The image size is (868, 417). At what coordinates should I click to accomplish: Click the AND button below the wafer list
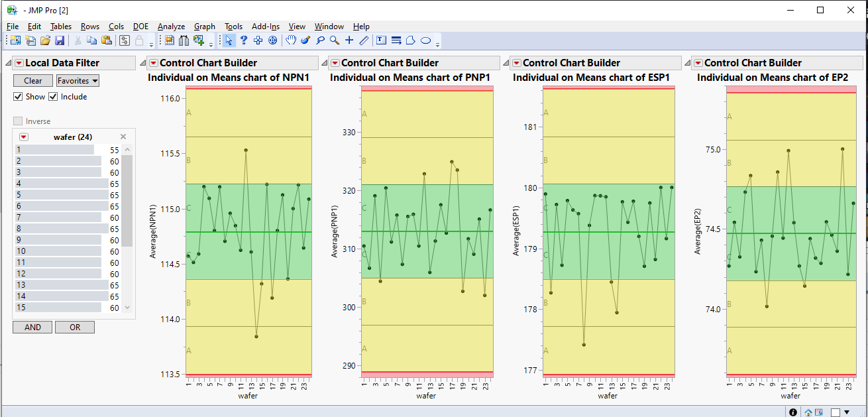pos(32,327)
